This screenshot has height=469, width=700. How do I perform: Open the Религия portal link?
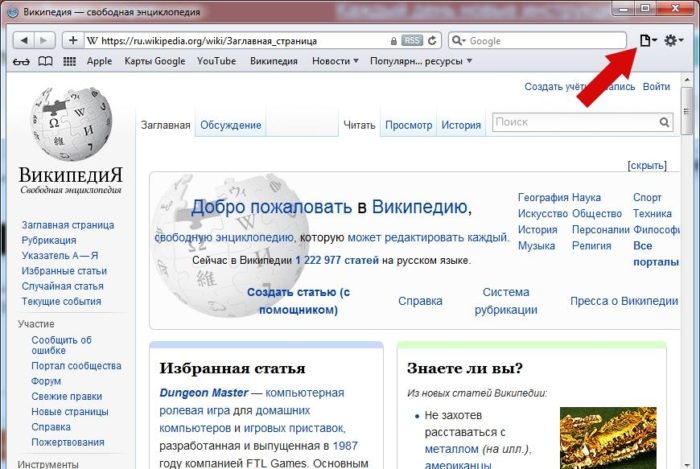pos(592,245)
